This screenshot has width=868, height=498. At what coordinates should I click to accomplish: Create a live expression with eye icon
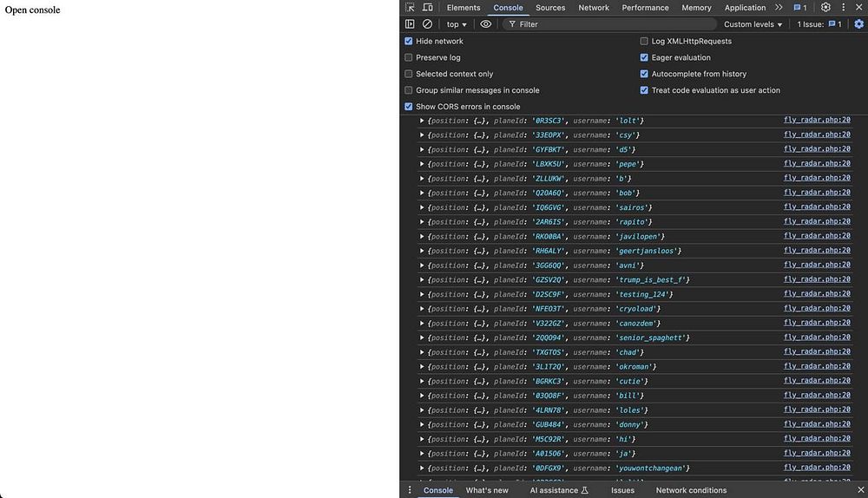point(485,24)
